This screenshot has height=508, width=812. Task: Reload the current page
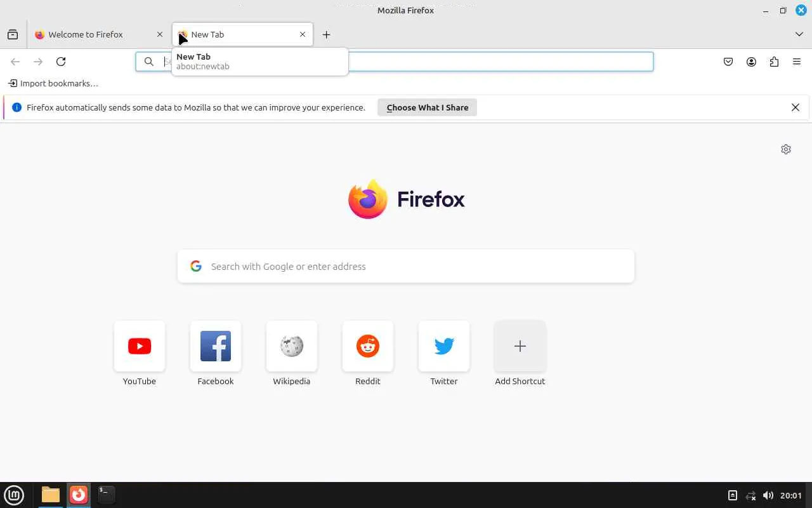tap(61, 62)
